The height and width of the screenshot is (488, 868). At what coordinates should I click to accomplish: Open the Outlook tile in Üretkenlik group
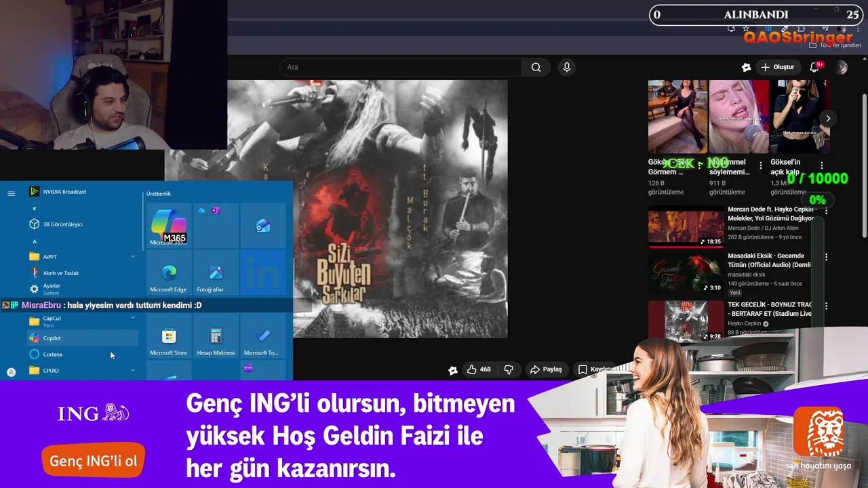[x=262, y=226]
